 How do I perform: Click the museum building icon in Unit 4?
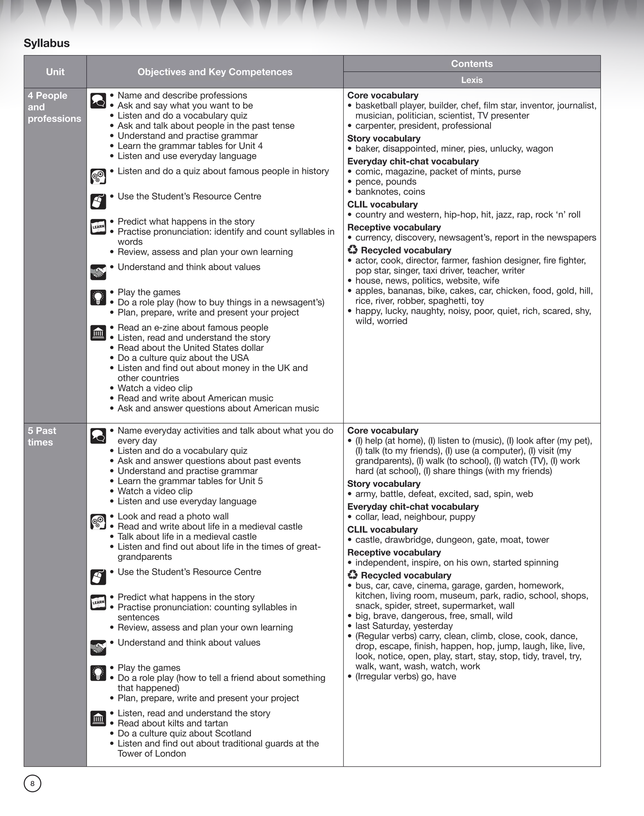98,333
